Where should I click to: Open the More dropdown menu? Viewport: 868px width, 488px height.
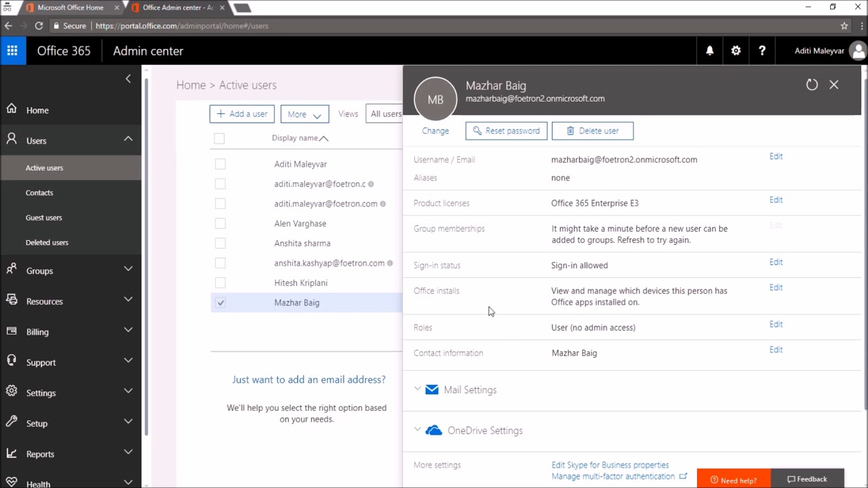304,114
